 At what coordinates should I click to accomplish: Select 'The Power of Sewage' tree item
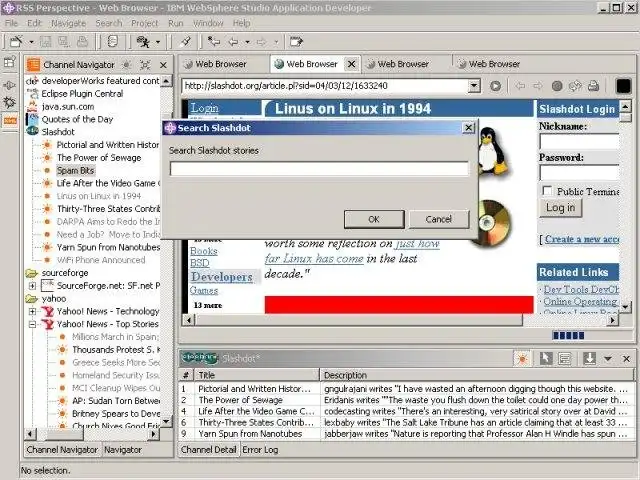(x=99, y=158)
